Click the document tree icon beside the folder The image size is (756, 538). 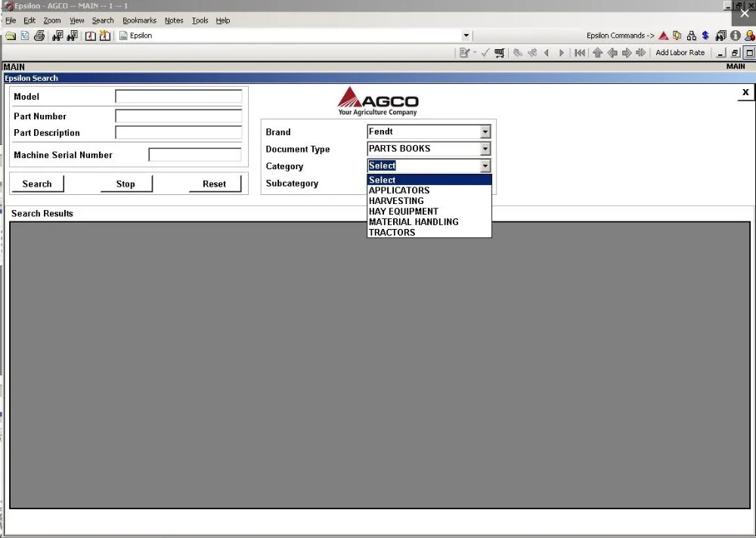coord(25,36)
